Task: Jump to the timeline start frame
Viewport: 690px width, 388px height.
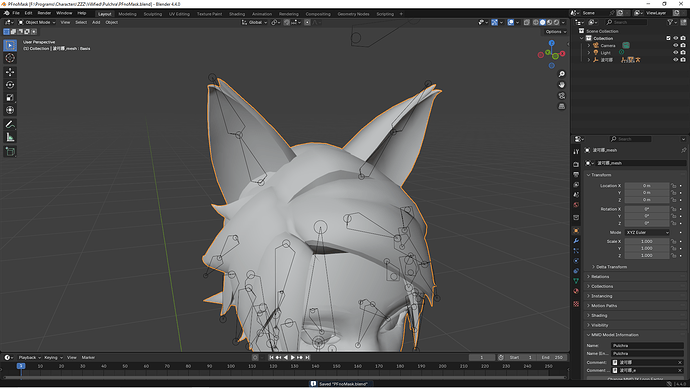Action: coord(271,358)
